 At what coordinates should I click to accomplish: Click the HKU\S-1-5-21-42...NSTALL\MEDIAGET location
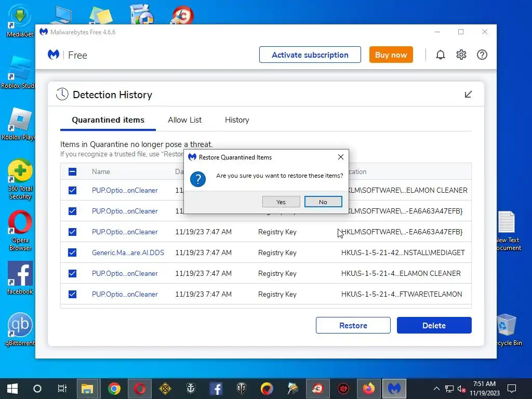tap(403, 252)
